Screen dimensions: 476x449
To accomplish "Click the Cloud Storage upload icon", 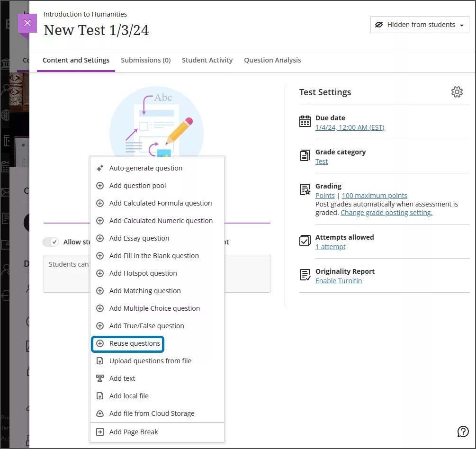I will click(x=100, y=413).
